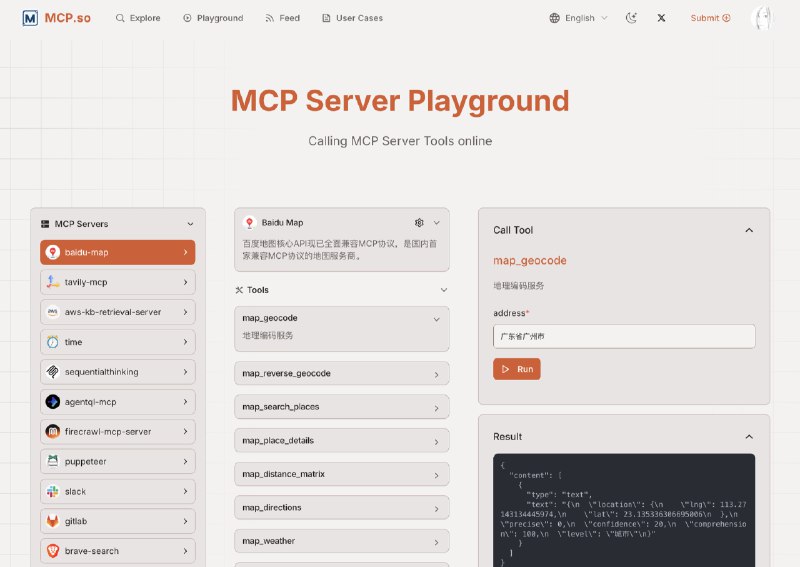800x567 pixels.
Task: Open User Cases in the navigation
Action: (353, 18)
